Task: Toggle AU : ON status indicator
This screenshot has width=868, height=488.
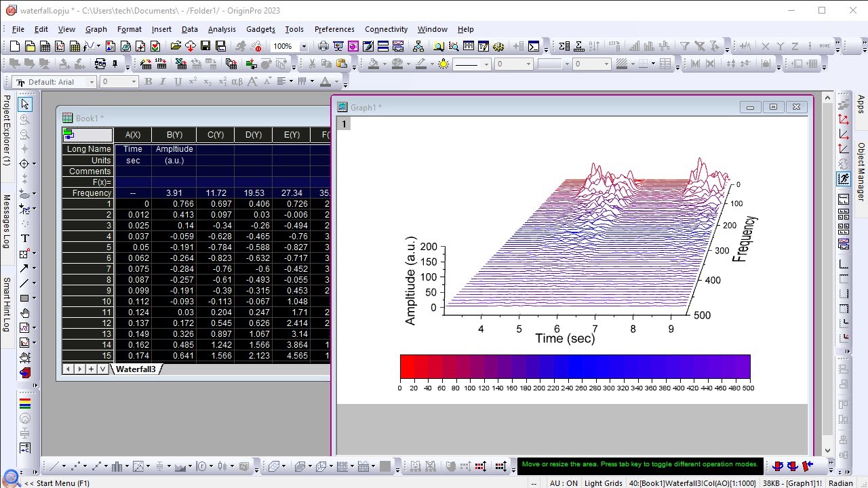Action: (564, 483)
